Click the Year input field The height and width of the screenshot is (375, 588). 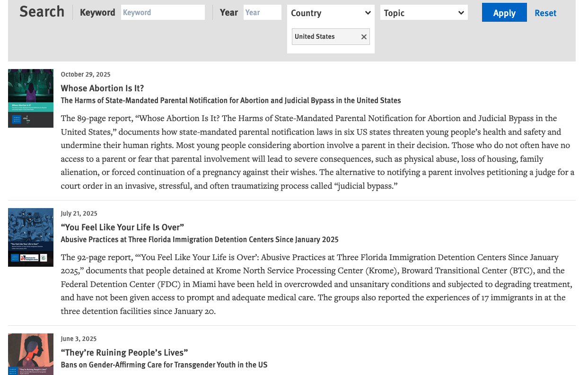pyautogui.click(x=262, y=13)
